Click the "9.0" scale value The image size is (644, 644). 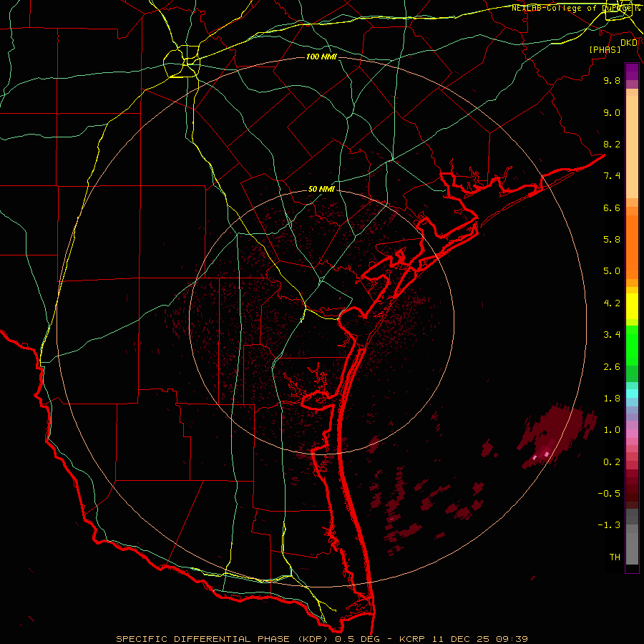pyautogui.click(x=612, y=112)
